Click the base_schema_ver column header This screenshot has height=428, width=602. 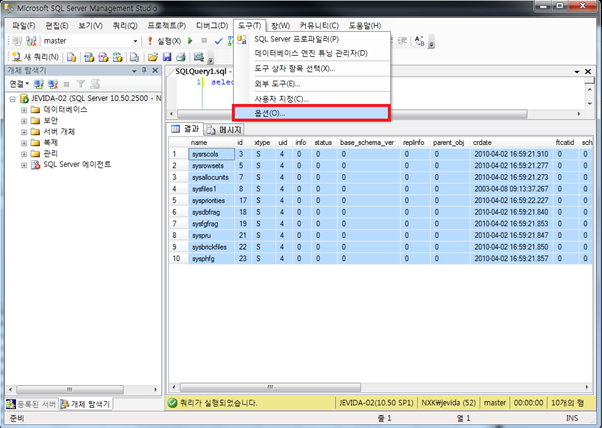(x=369, y=142)
